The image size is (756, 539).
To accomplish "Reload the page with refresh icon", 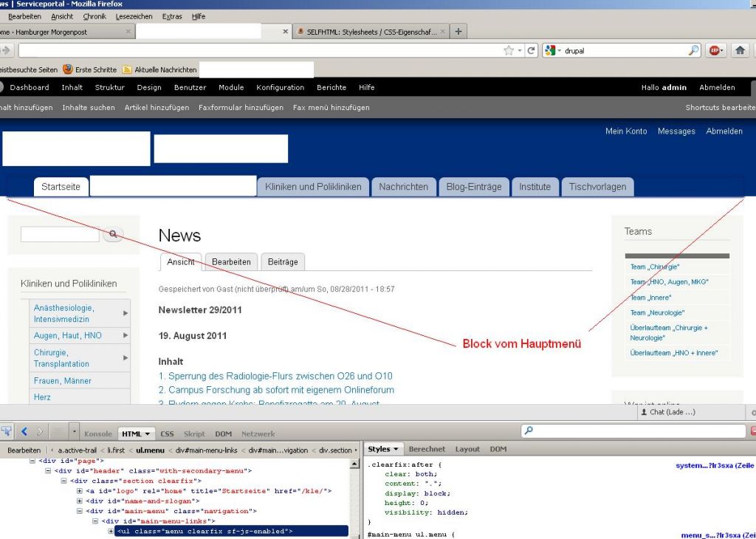I will tap(531, 50).
